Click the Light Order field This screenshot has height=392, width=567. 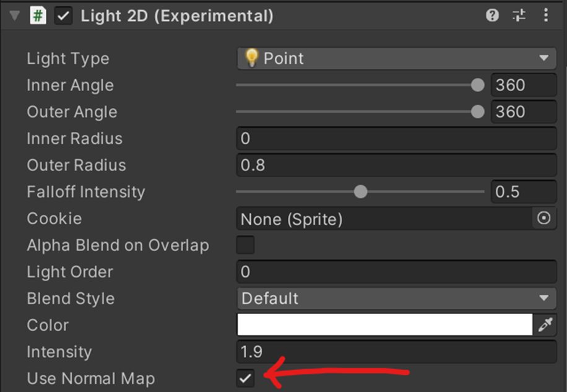click(396, 272)
